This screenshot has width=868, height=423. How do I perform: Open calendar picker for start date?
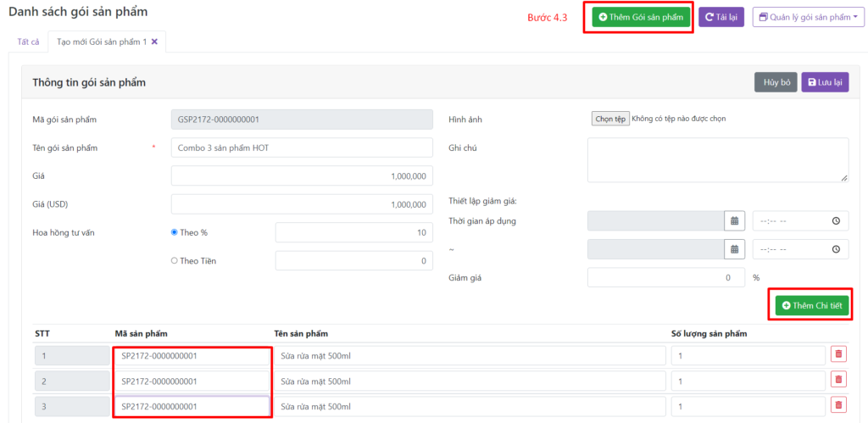[x=734, y=221]
